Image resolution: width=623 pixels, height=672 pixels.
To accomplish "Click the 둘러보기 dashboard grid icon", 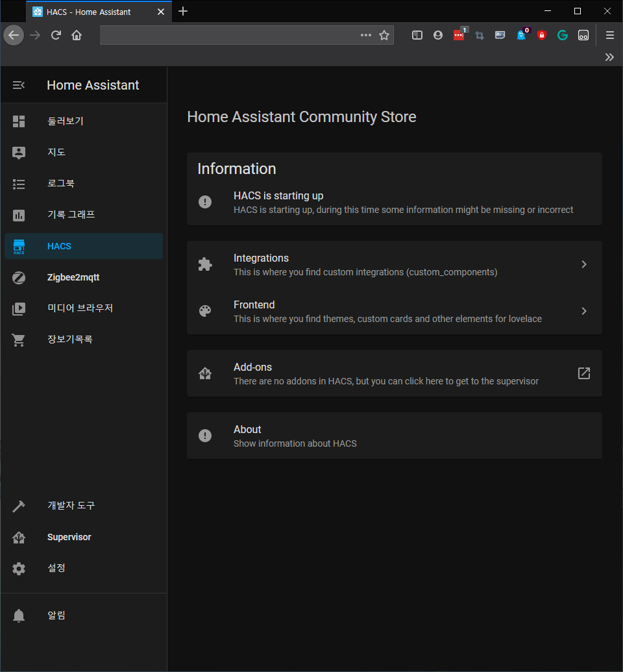I will pos(19,121).
